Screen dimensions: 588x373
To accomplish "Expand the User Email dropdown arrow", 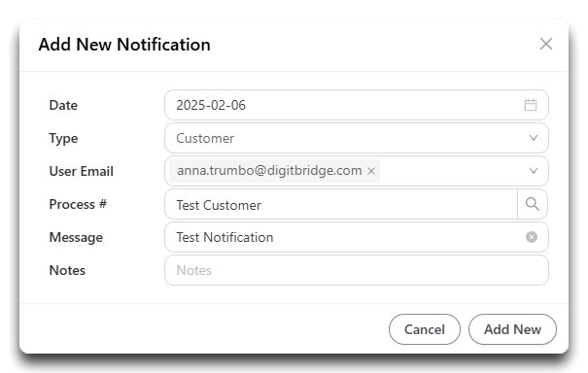I will (x=534, y=171).
